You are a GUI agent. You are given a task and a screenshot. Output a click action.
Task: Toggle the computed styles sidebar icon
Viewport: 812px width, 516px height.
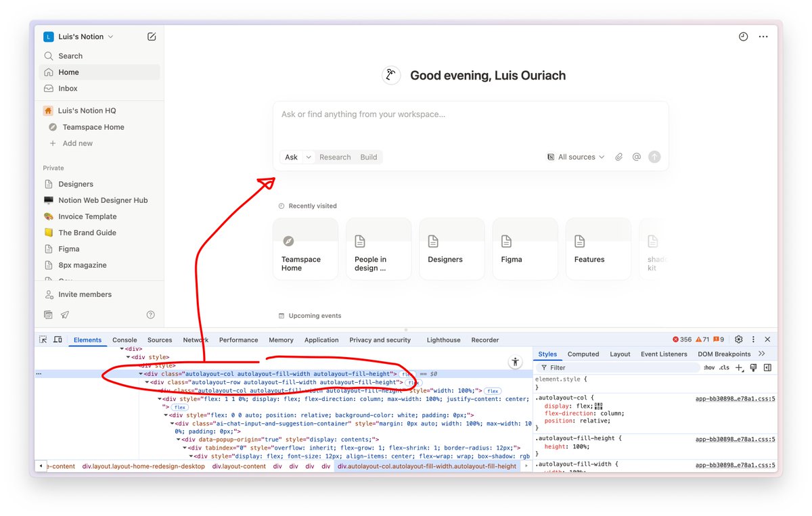pos(767,367)
